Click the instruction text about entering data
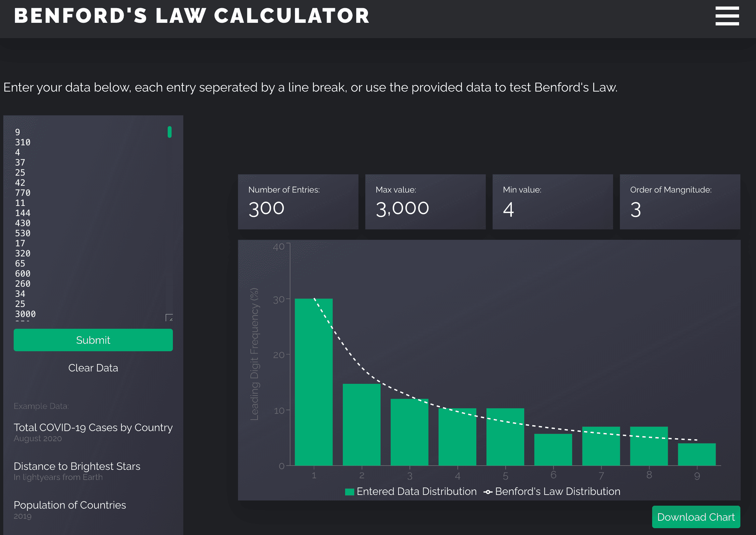756x535 pixels. pyautogui.click(x=311, y=87)
